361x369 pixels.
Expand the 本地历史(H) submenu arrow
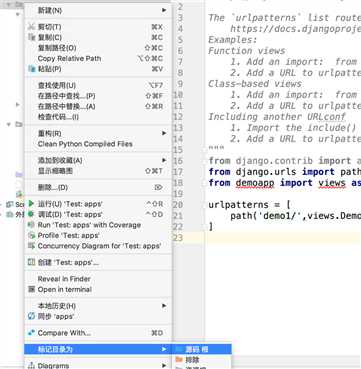pos(164,306)
